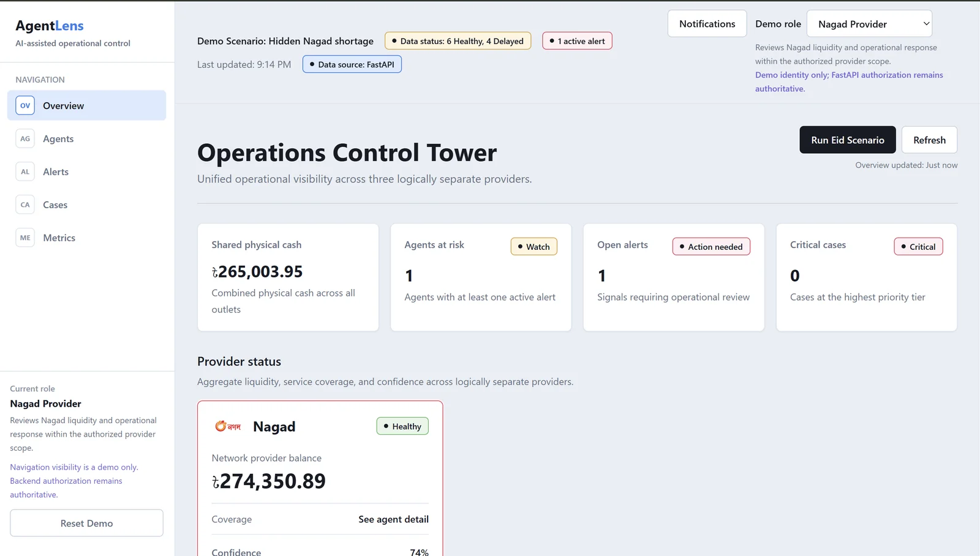Click the Watch badge on Agents at risk
Image resolution: width=980 pixels, height=556 pixels.
click(x=534, y=247)
